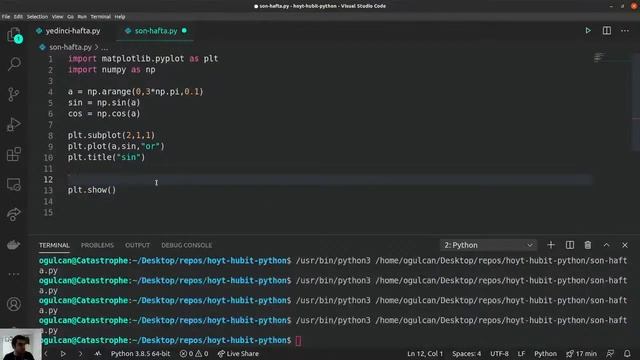Select the DEBUG CONSOLE panel tab
Viewport: 640px width, 360px height.
tap(187, 245)
